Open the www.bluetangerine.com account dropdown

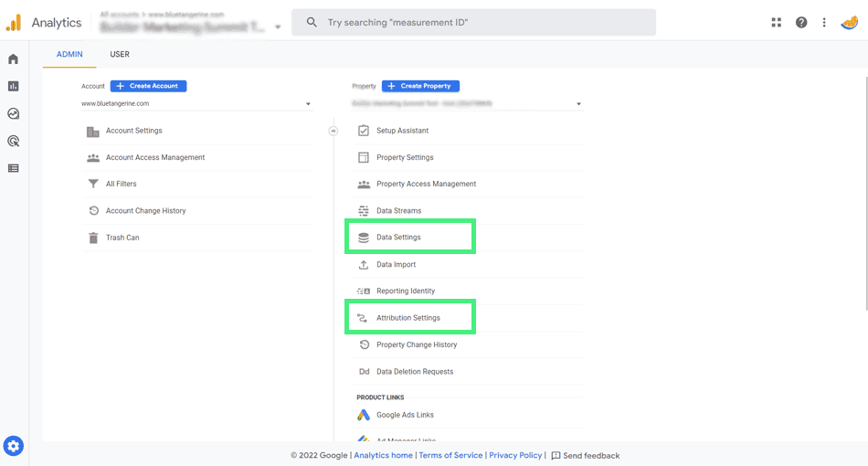(x=196, y=103)
